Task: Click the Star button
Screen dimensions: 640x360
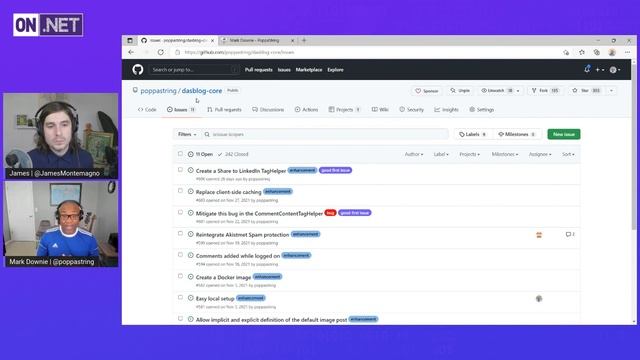Action: 586,91
